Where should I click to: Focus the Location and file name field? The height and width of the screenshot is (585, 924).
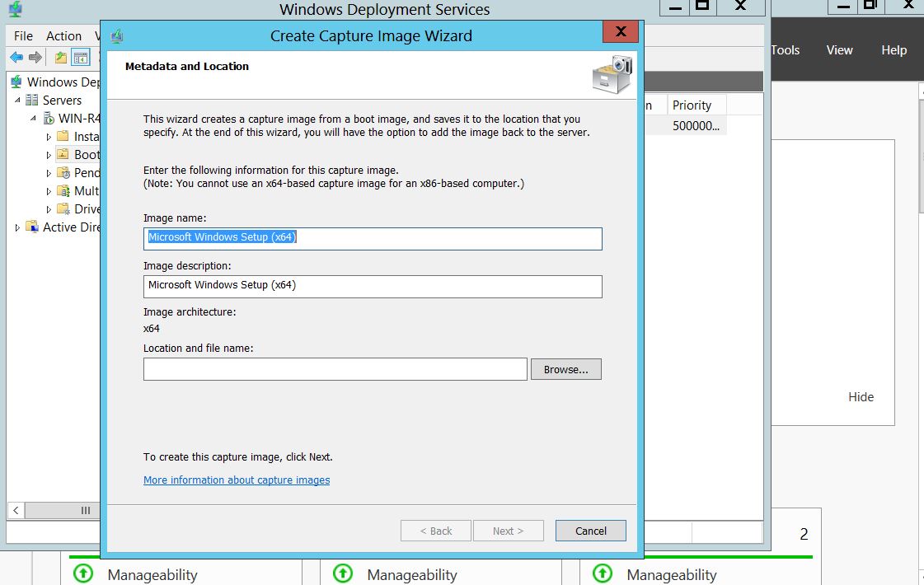coord(335,370)
